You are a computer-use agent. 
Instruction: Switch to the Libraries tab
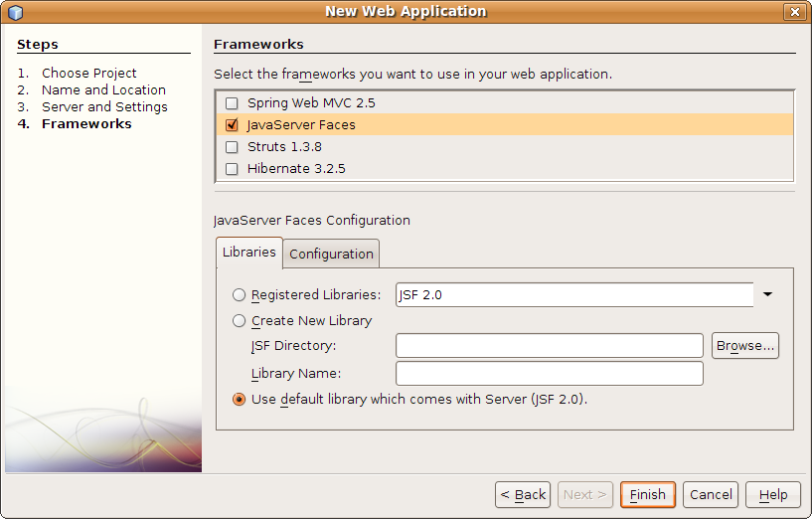tap(249, 253)
